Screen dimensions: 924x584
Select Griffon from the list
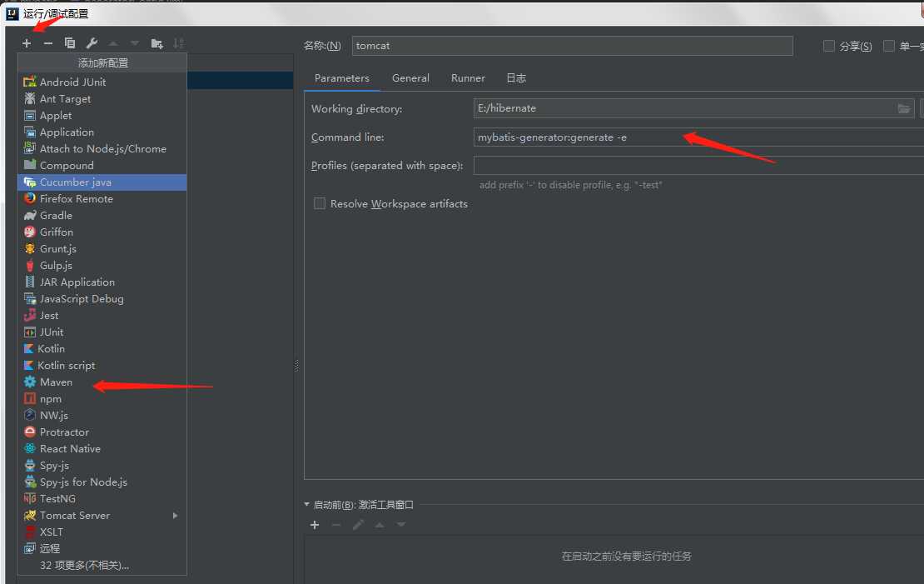[102, 232]
